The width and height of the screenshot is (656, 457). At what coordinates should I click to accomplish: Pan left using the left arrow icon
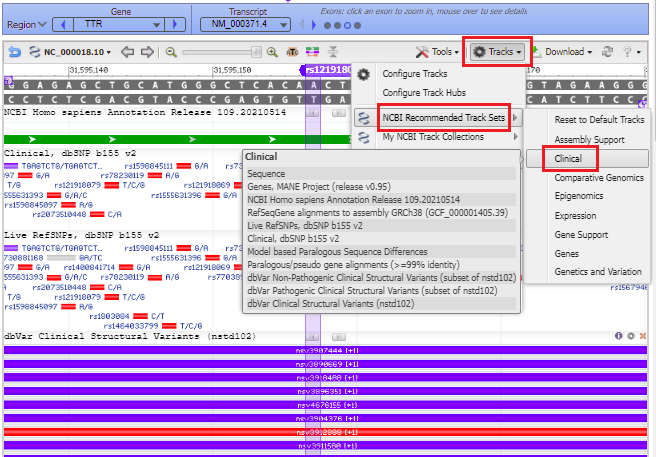pos(127,51)
